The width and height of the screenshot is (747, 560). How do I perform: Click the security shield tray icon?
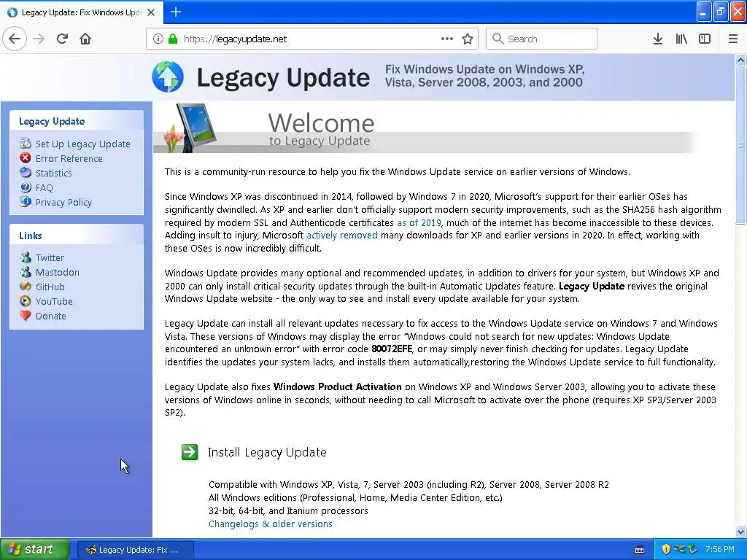[x=666, y=550]
